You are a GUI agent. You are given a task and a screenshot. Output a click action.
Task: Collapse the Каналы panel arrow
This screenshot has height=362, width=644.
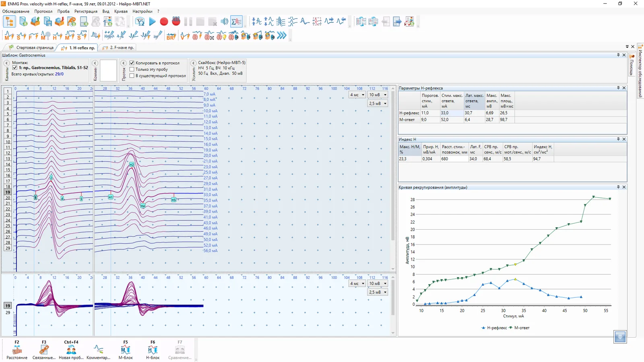coord(6,63)
